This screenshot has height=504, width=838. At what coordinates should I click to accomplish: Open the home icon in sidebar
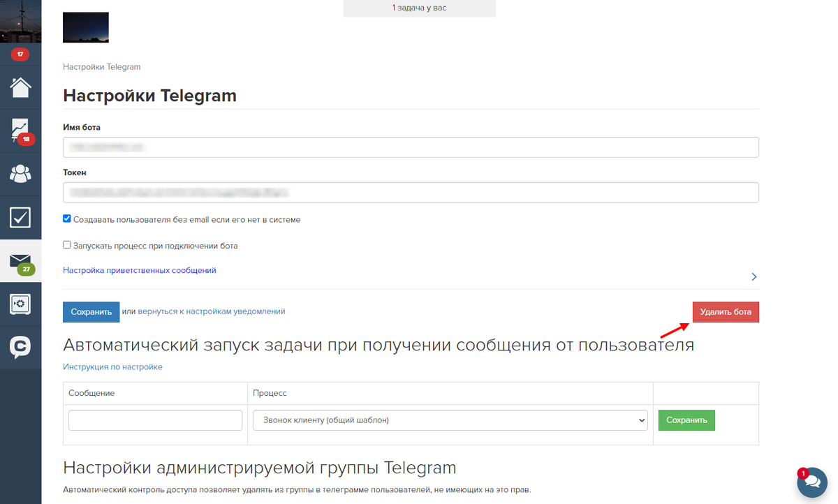click(x=20, y=88)
